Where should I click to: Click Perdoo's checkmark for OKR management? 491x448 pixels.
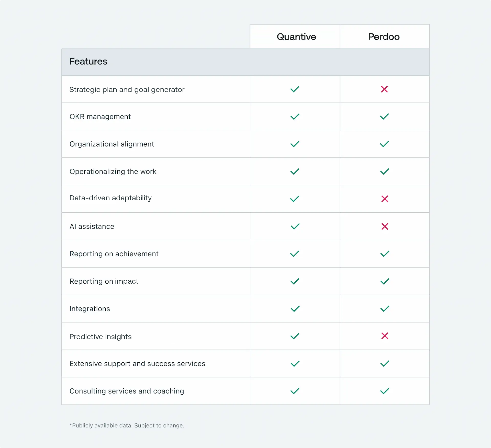(x=384, y=117)
